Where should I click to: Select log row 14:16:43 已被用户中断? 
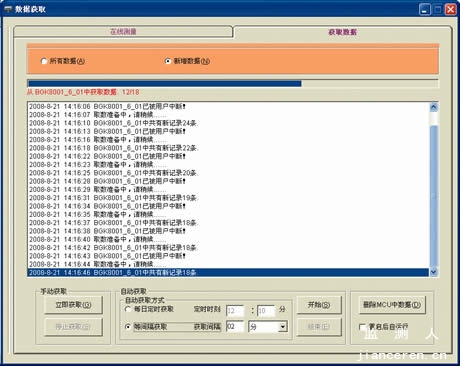(x=228, y=256)
